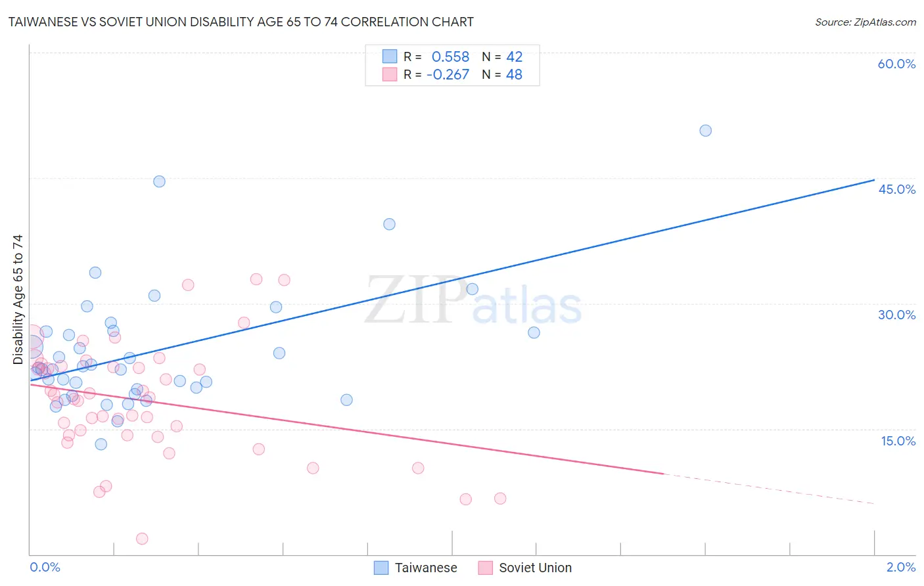This screenshot has height=586, width=924.
Task: Click the 0.558 correlation value
Action: coord(450,56)
